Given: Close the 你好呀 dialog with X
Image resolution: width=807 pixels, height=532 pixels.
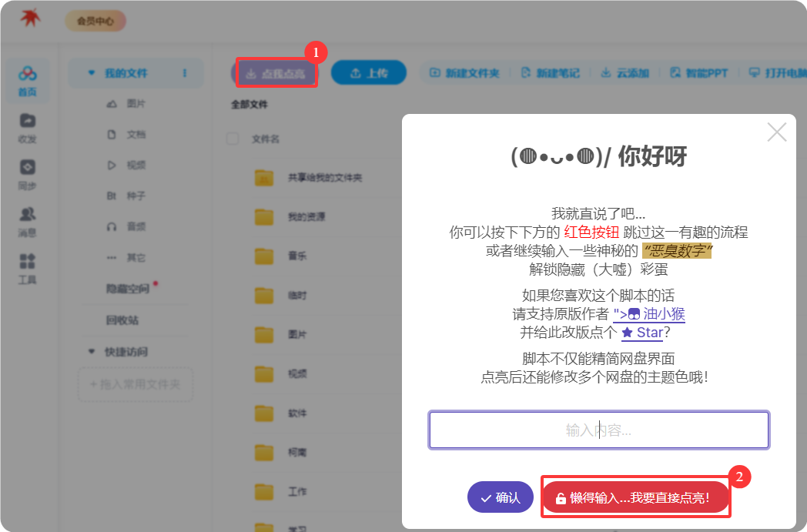Looking at the screenshot, I should [777, 132].
